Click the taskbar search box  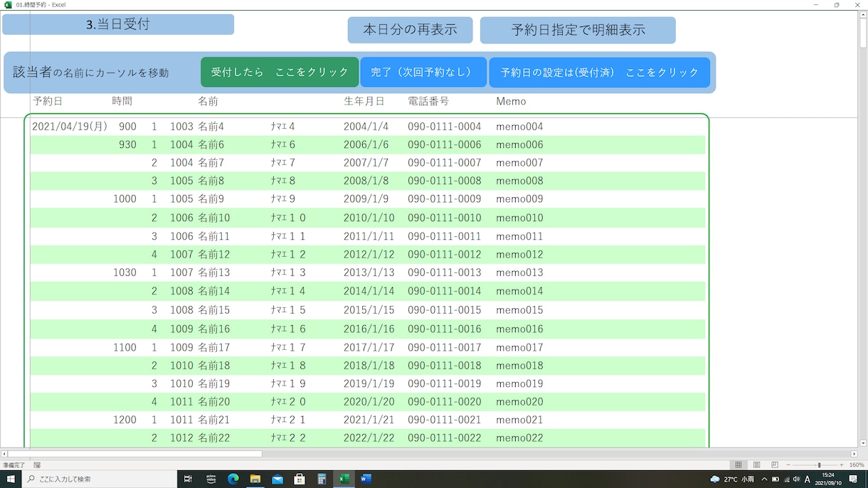click(x=100, y=479)
